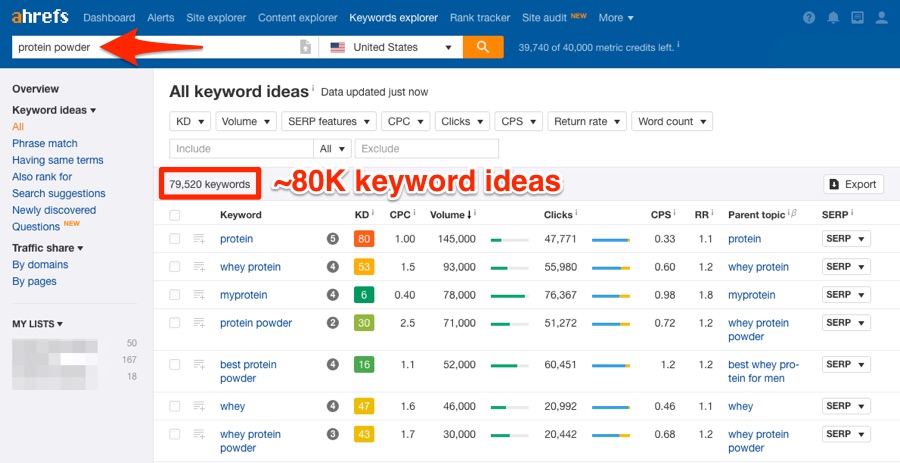Open the help question mark icon
Image resolution: width=900 pixels, height=463 pixels.
pos(809,18)
